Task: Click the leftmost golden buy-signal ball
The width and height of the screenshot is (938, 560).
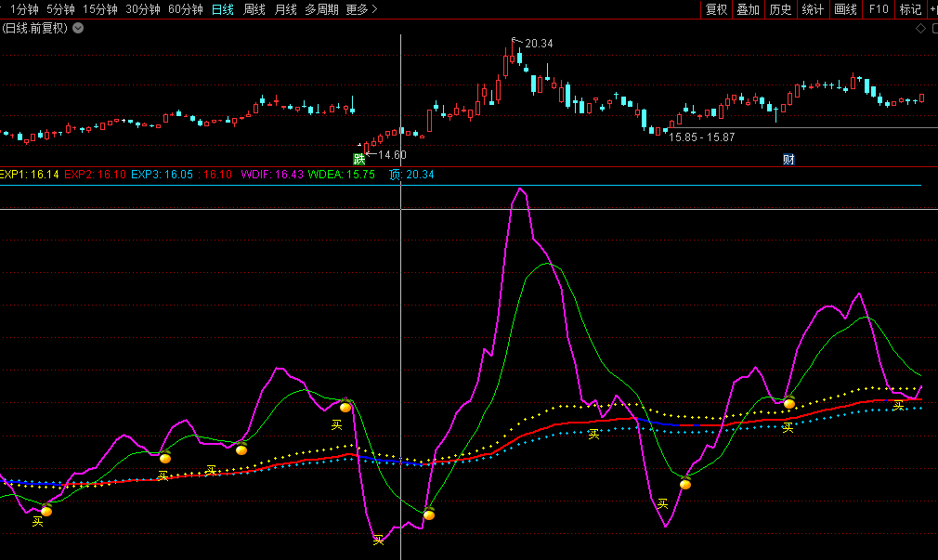Action: tap(46, 510)
